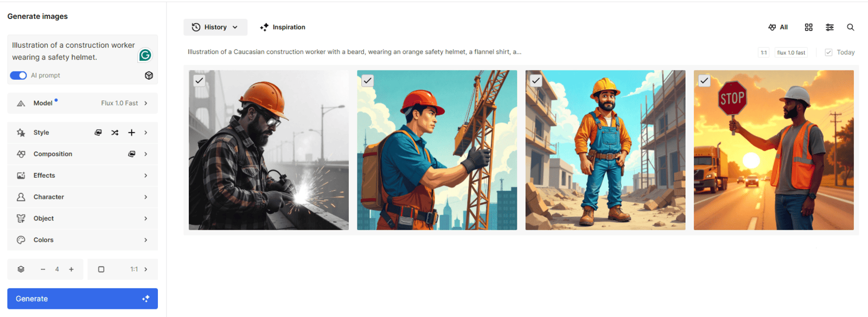Uncheck the welder worker image checkbox

point(200,81)
